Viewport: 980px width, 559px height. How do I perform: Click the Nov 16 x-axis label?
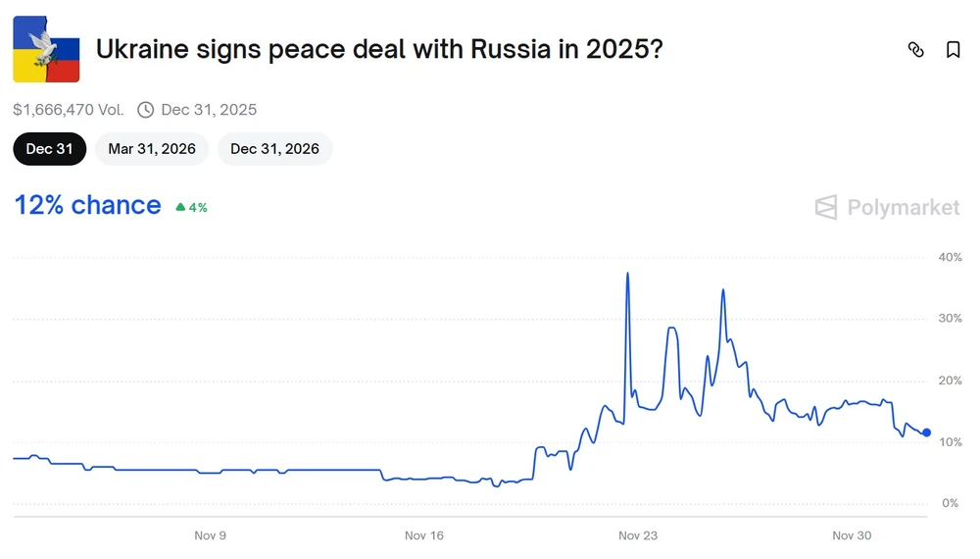click(x=424, y=535)
